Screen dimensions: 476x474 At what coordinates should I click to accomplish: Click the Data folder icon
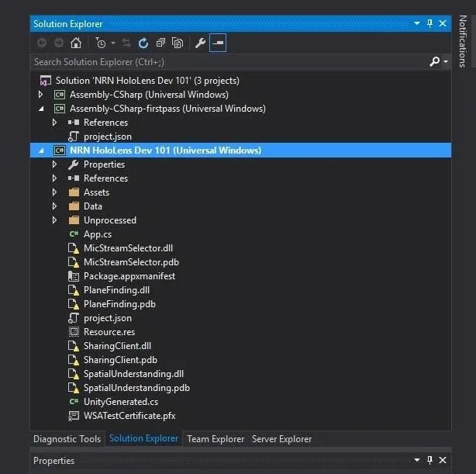click(x=74, y=206)
